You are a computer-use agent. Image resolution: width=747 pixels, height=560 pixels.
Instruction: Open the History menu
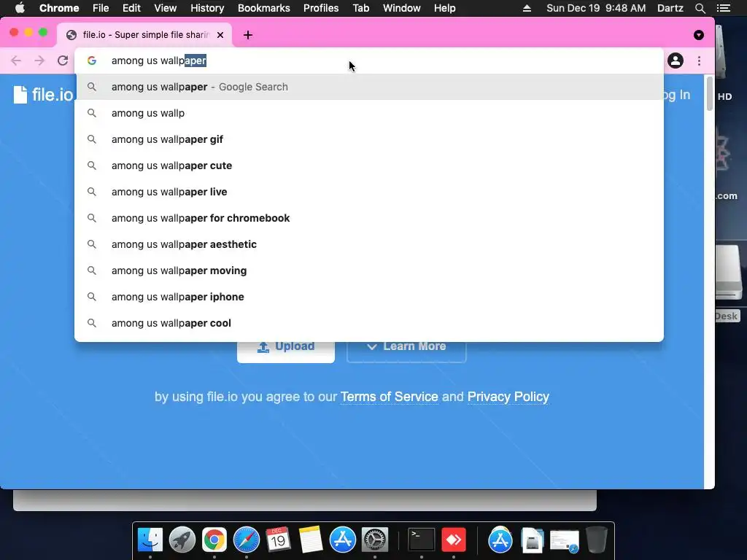click(207, 8)
